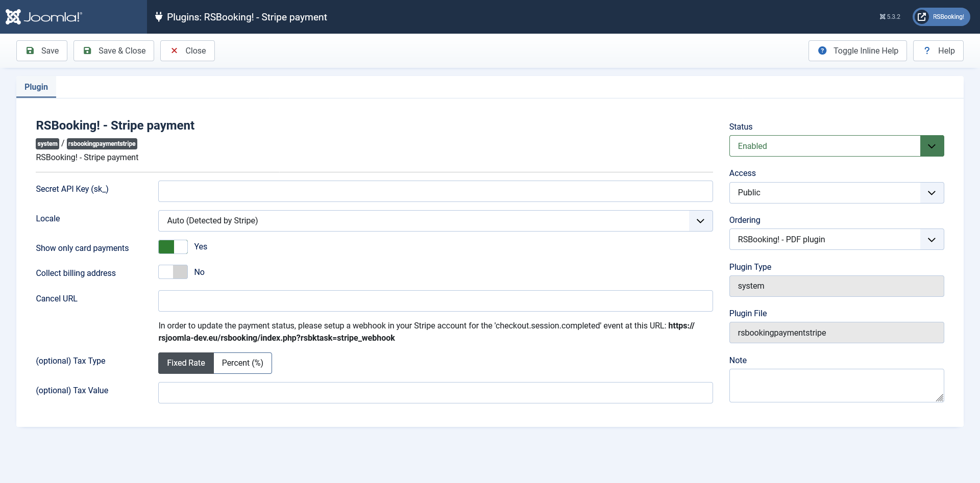This screenshot has height=483, width=980.
Task: Click the Joomla version 5.3.2 badge
Action: [x=890, y=17]
